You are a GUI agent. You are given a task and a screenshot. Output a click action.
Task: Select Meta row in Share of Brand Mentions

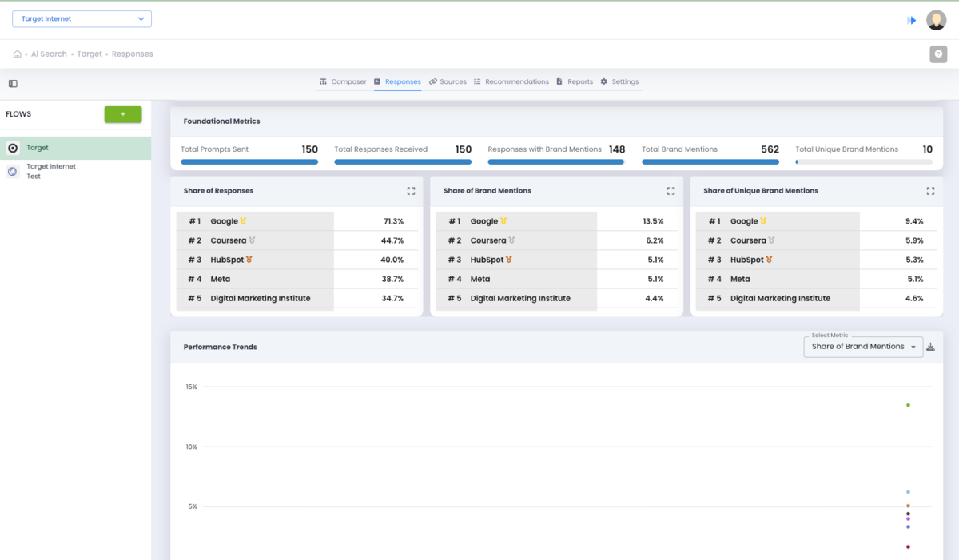[556, 279]
